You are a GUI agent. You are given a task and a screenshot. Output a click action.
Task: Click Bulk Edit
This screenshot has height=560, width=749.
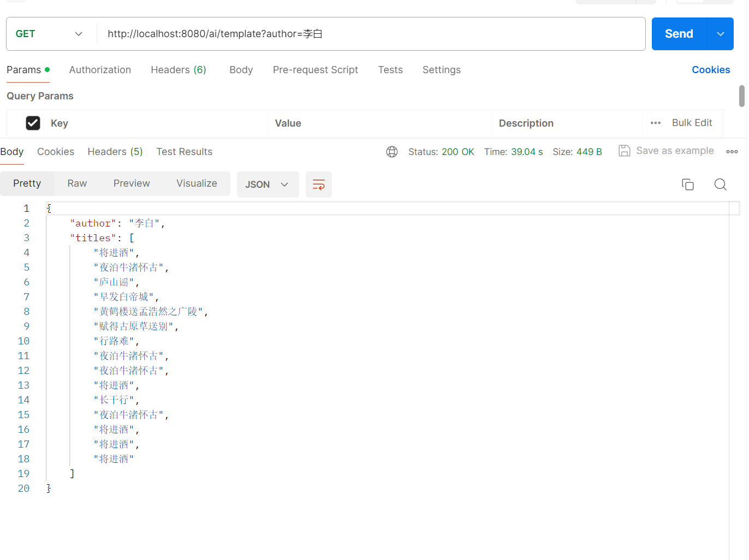coord(692,123)
